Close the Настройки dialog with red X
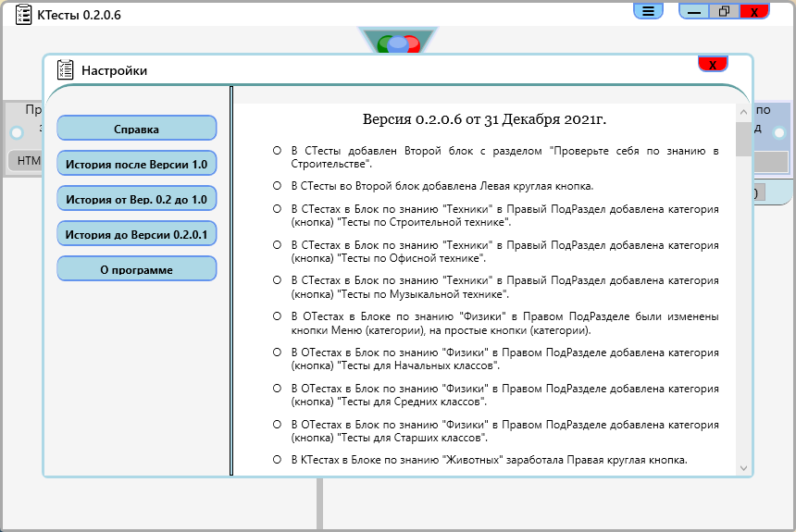 point(713,65)
